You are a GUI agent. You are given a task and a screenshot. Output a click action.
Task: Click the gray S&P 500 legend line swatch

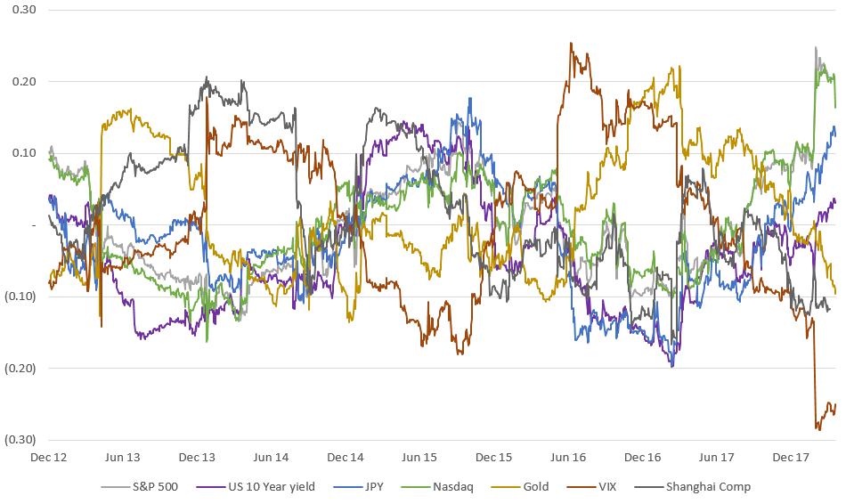tap(115, 487)
